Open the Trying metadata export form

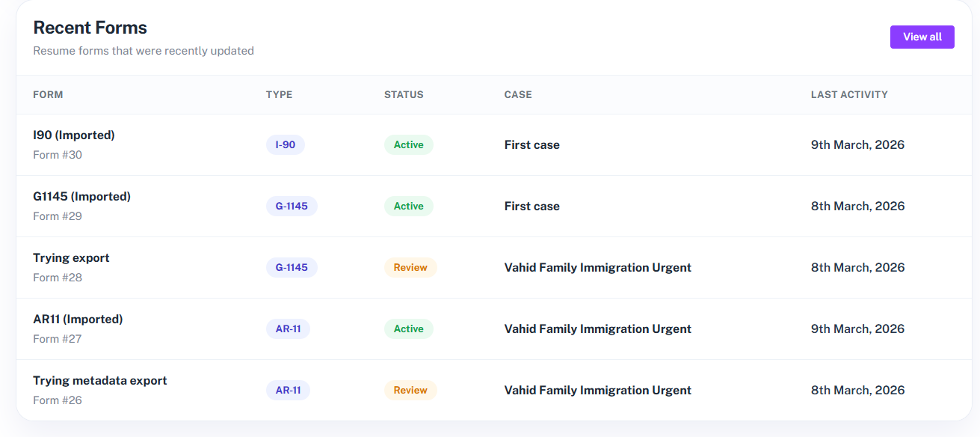(99, 381)
